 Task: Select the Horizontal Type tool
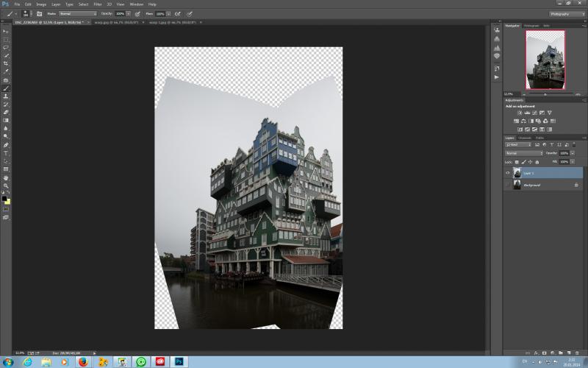[6, 153]
